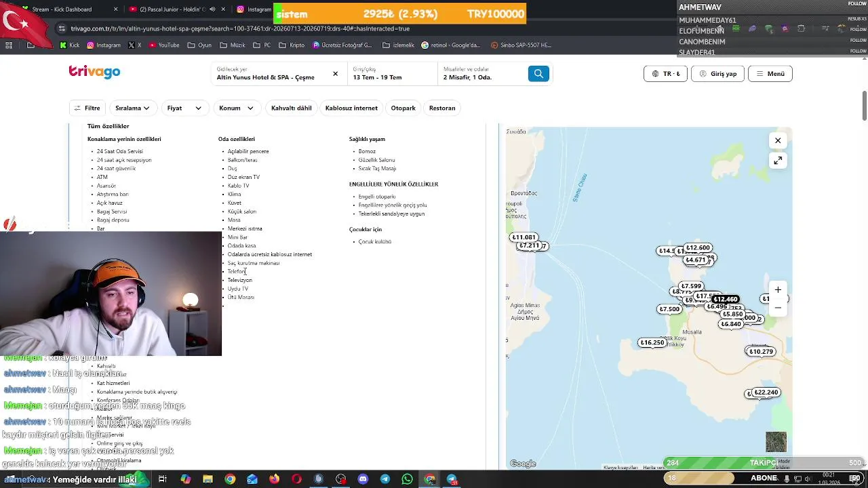This screenshot has width=868, height=488.
Task: Click the Giriş yap login button
Action: tap(717, 74)
